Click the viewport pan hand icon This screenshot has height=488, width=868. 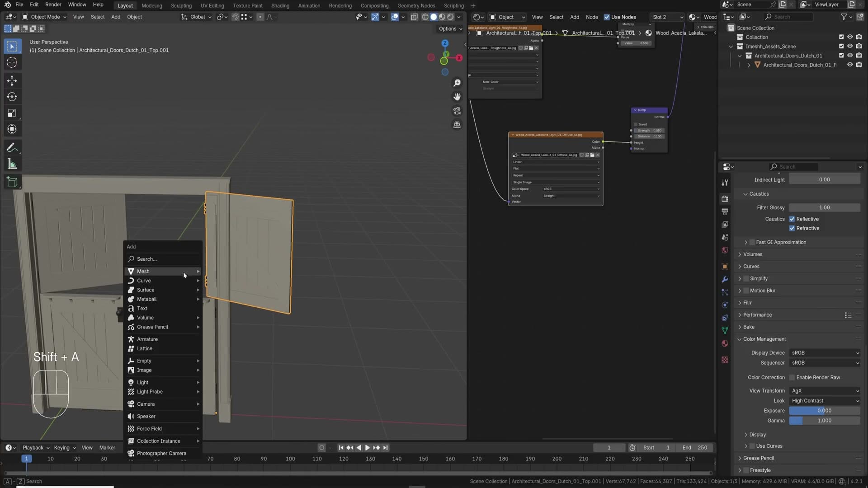(x=457, y=97)
